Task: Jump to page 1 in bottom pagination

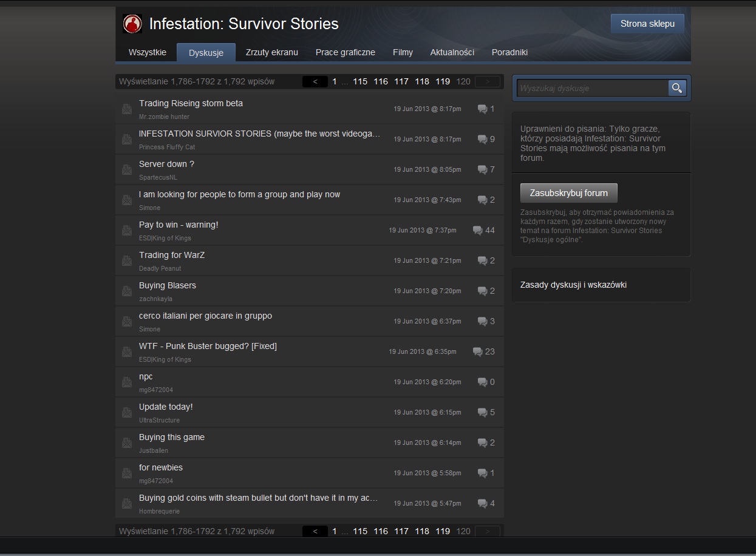Action: coord(335,531)
